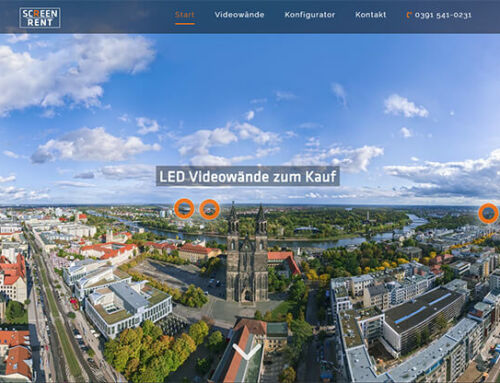Click the Screen Rent logo
Viewport: 500px width, 383px height.
tap(40, 18)
